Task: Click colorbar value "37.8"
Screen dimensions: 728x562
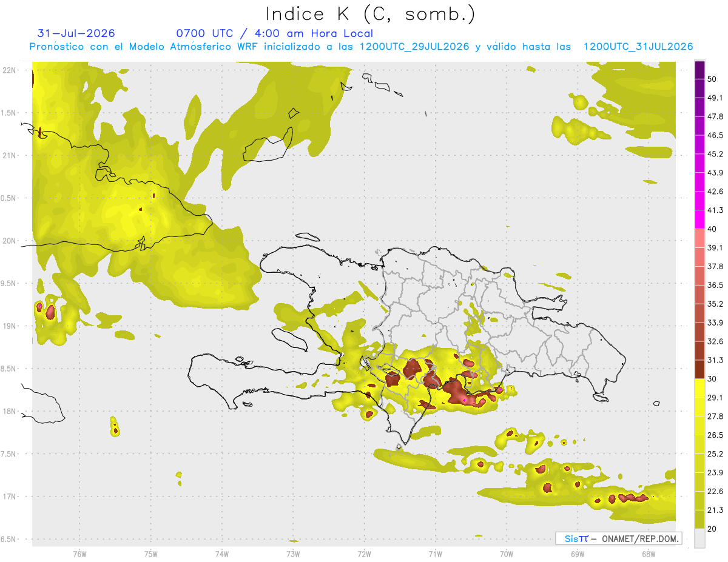Action: click(716, 266)
